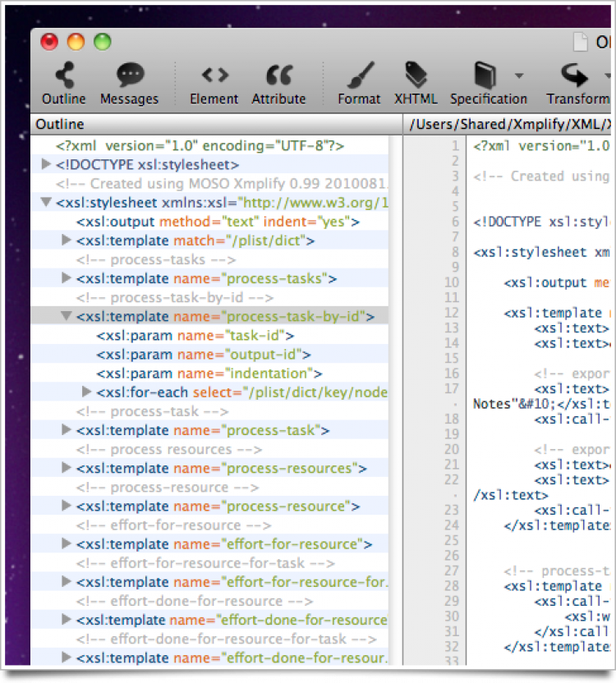Click line number 12 in gutter
The height and width of the screenshot is (683, 616).
tap(452, 312)
